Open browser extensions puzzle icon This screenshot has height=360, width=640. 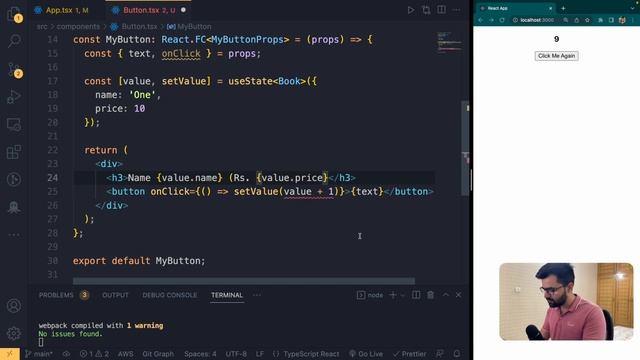[x=600, y=20]
